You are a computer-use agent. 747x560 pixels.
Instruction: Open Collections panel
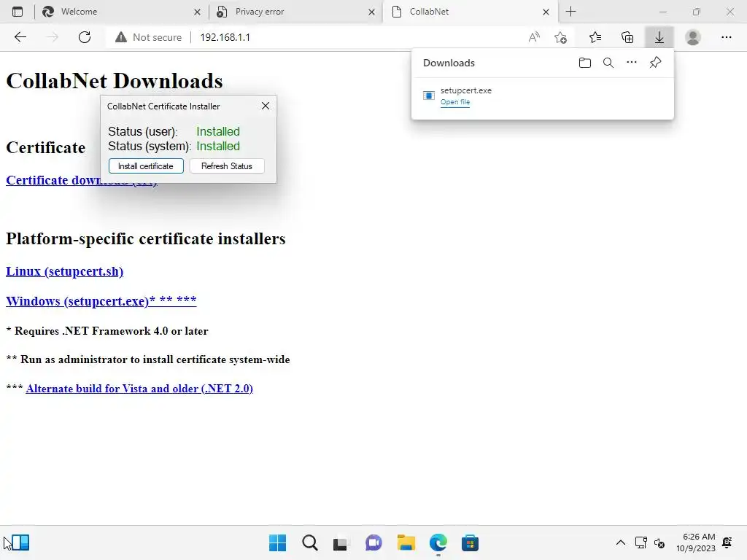coord(627,37)
